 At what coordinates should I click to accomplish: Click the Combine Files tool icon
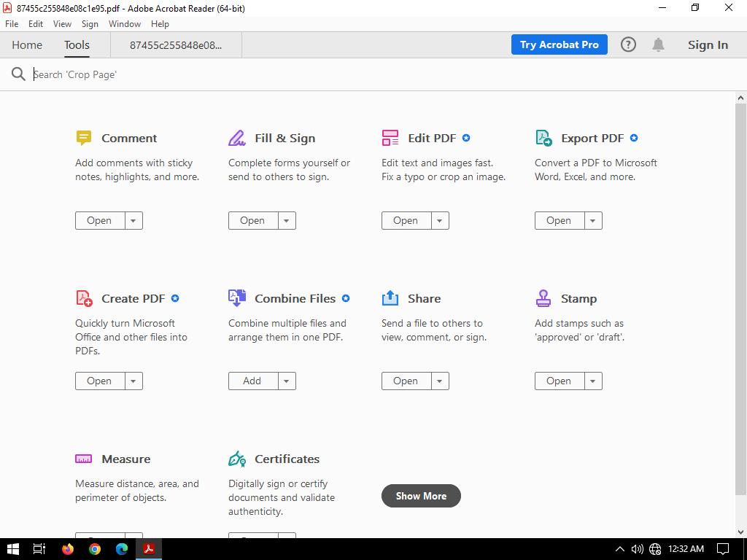coord(237,298)
